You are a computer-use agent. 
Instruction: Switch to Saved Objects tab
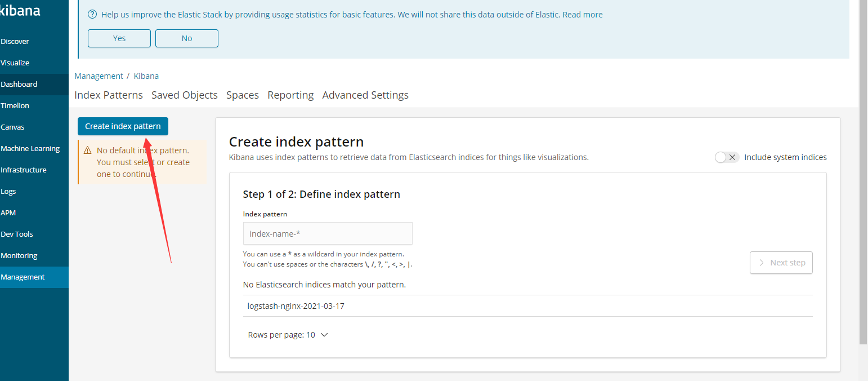[x=185, y=95]
